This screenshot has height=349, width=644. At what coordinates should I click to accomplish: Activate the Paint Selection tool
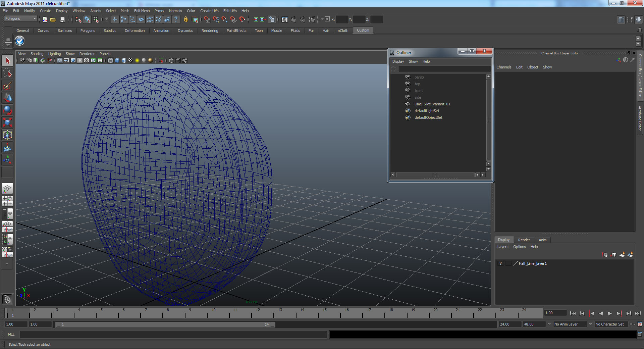point(7,86)
